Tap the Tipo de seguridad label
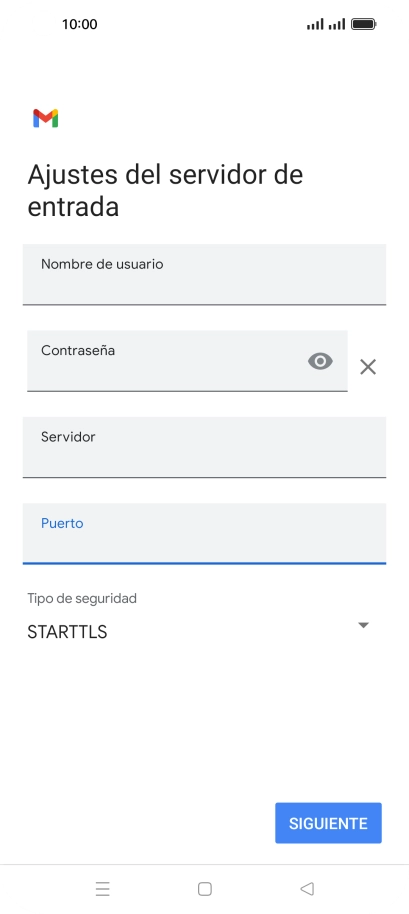409x914 pixels. [82, 598]
